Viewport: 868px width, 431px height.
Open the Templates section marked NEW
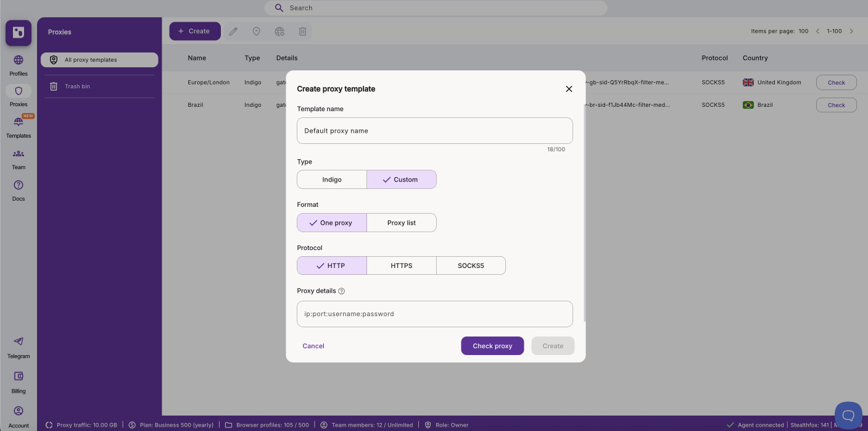click(18, 127)
